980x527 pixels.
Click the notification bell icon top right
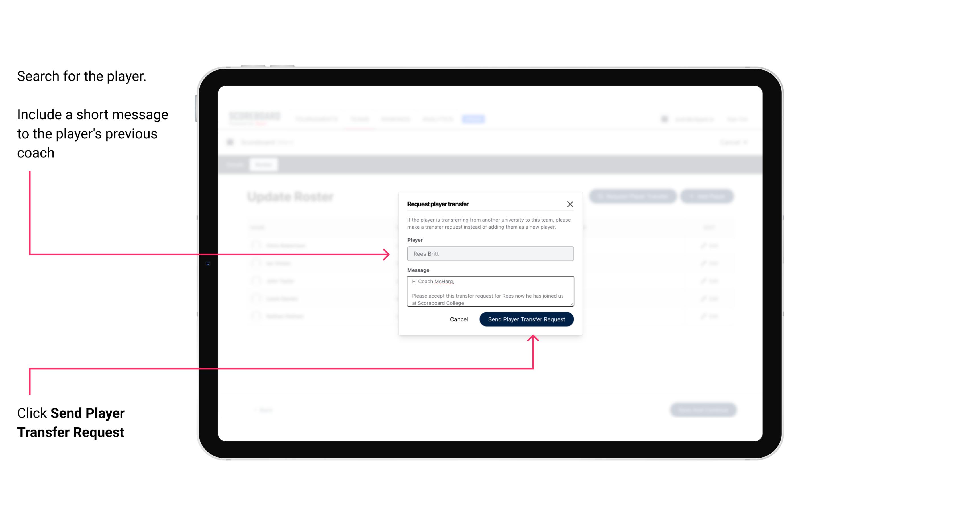pyautogui.click(x=663, y=119)
